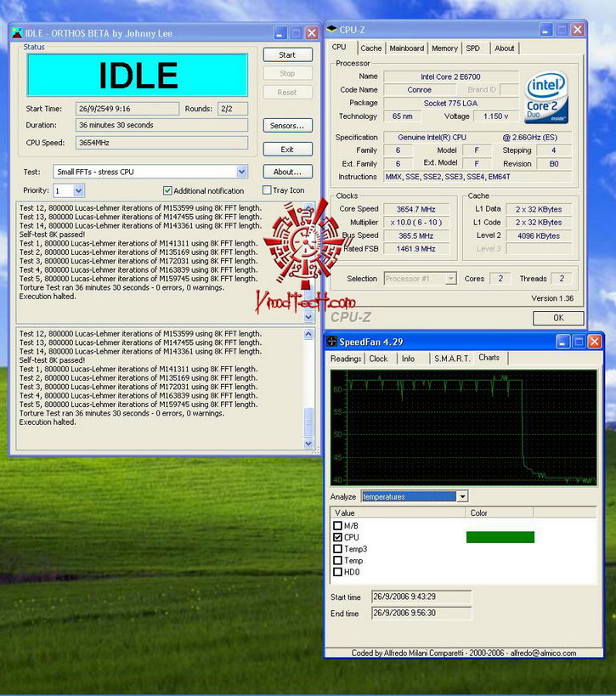Switch to SpeedFan Readings tab
Viewport: 616px width, 696px height.
(346, 359)
